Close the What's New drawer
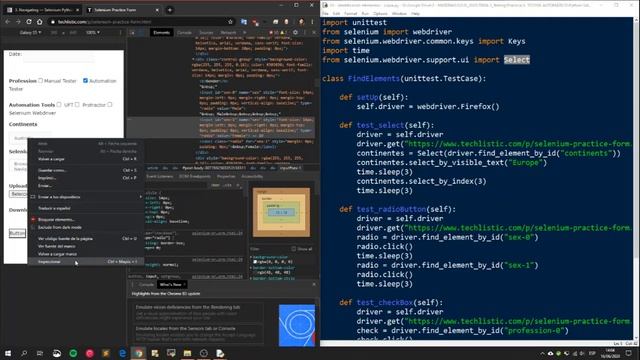Image resolution: width=640 pixels, height=360 pixels. point(314,284)
